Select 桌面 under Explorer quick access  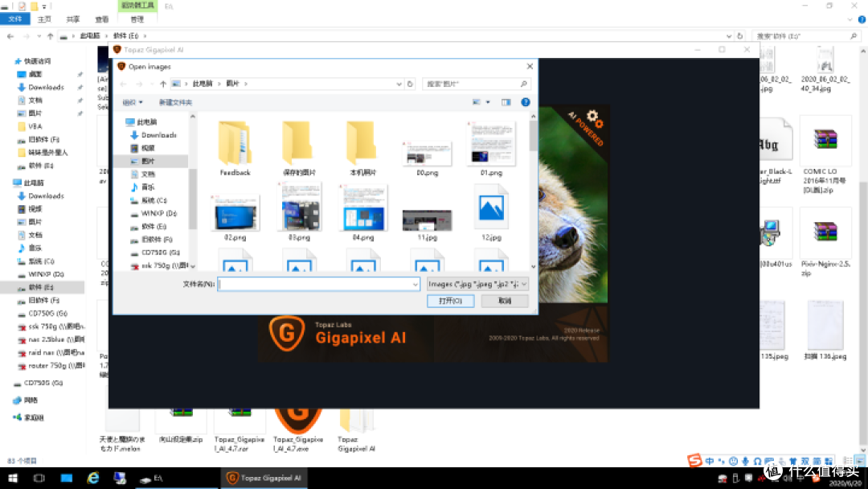coord(35,74)
